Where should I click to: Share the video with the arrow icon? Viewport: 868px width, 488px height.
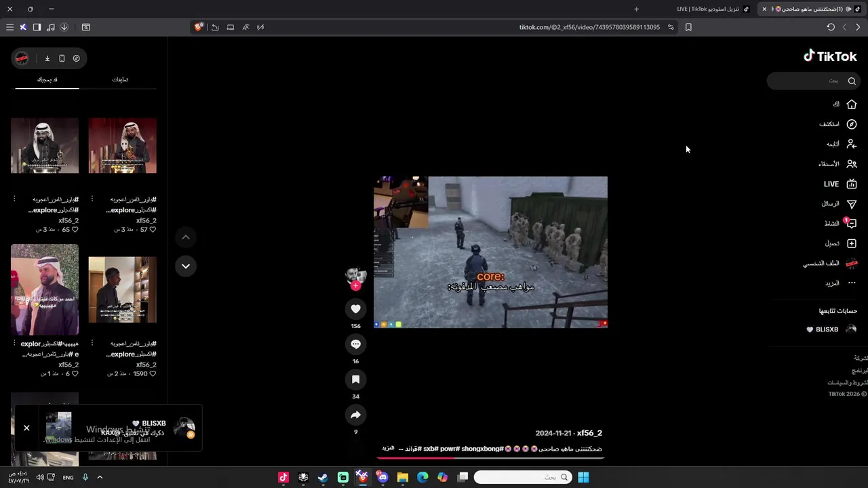pyautogui.click(x=355, y=415)
